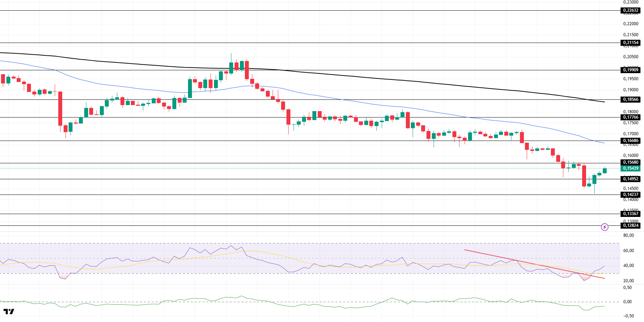Click the purple lightning bolt icon
This screenshot has width=644, height=322.
pos(604,227)
